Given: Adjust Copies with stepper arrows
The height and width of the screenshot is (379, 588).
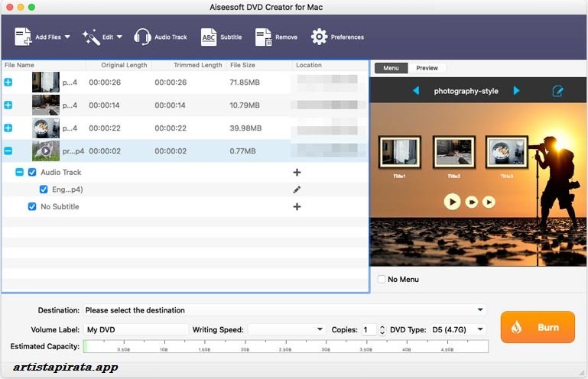Looking at the screenshot, I should click(382, 330).
